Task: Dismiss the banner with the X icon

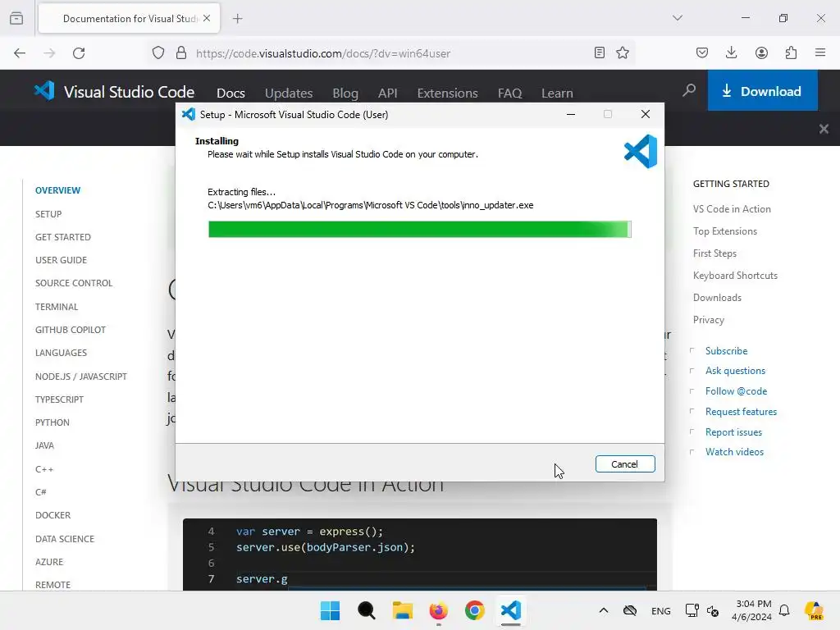Action: 824,129
